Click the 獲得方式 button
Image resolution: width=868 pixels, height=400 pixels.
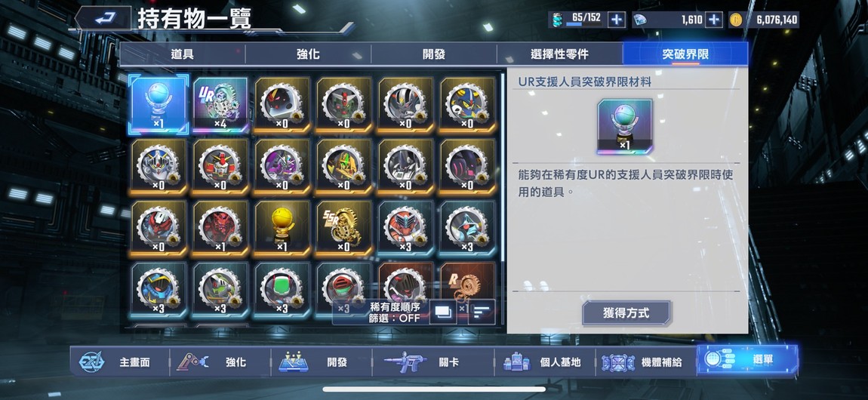tap(626, 313)
